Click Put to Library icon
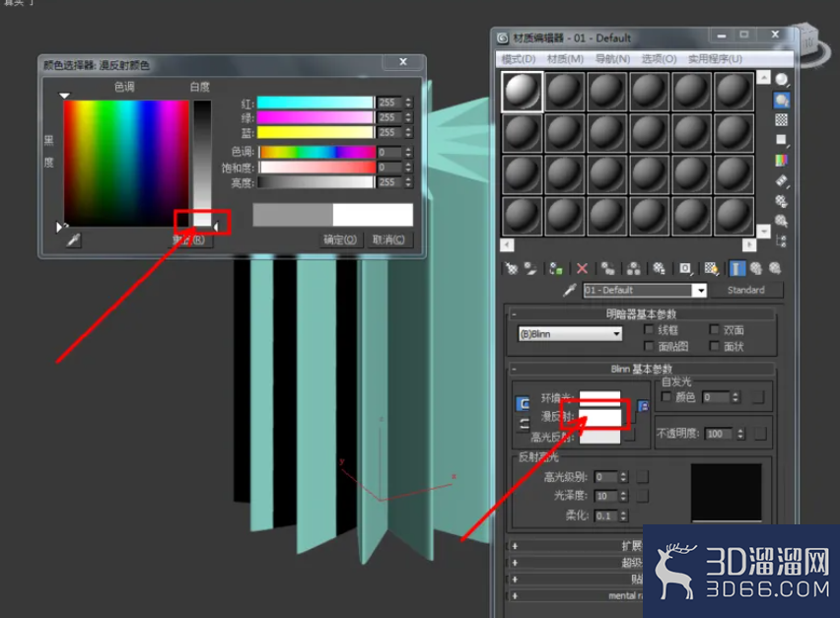This screenshot has height=618, width=840. 659,268
